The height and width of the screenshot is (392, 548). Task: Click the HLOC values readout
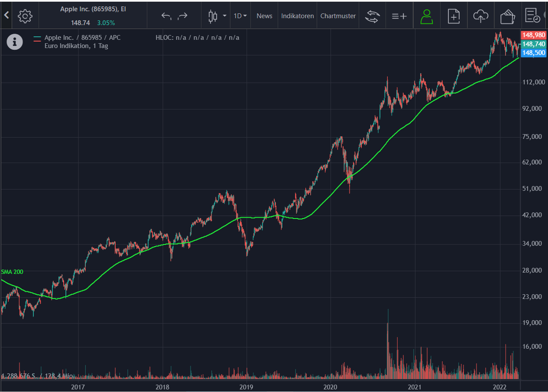198,38
